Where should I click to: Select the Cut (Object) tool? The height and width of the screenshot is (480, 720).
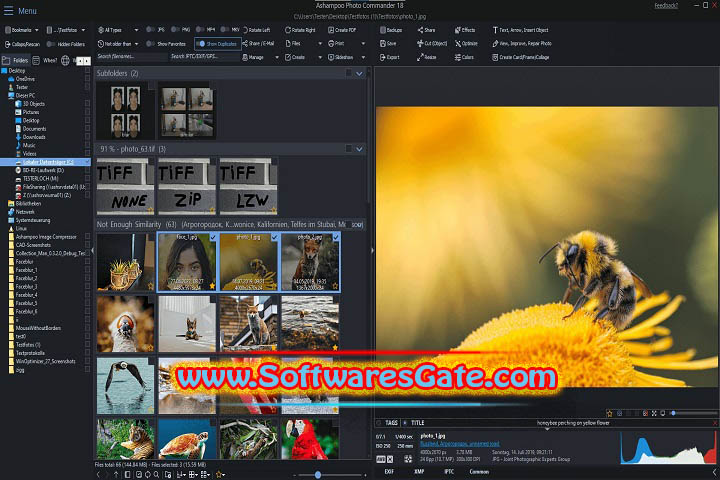tap(432, 43)
